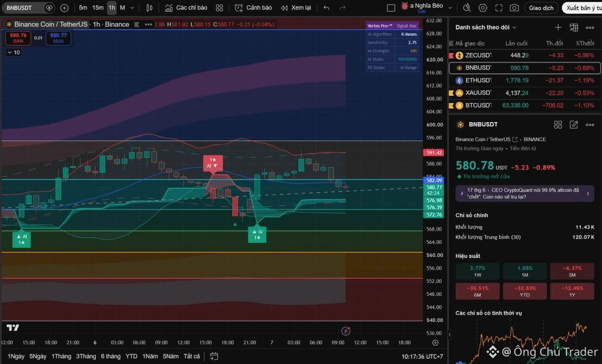Click the YTD performance tile −32.83%
Screen dimensions: 602x364
click(524, 291)
